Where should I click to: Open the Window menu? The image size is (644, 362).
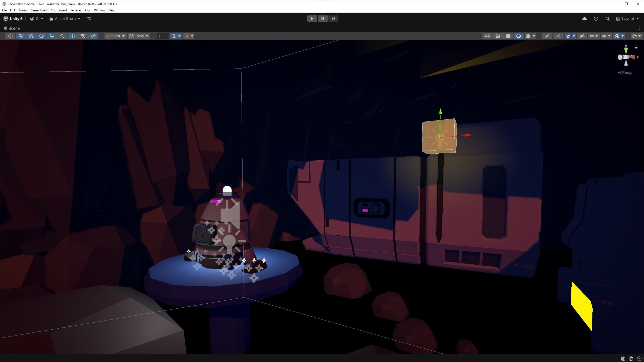point(99,10)
